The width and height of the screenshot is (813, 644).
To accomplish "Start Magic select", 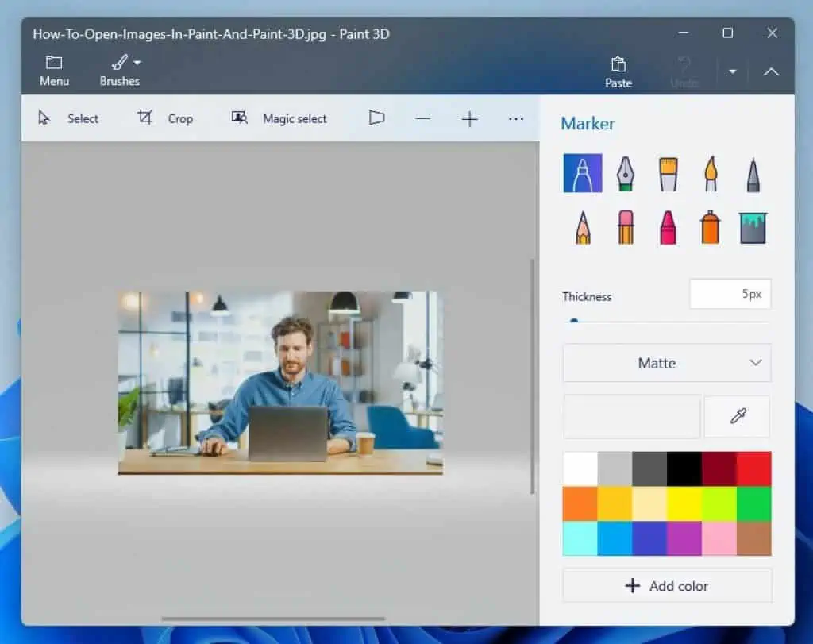I will click(x=278, y=118).
